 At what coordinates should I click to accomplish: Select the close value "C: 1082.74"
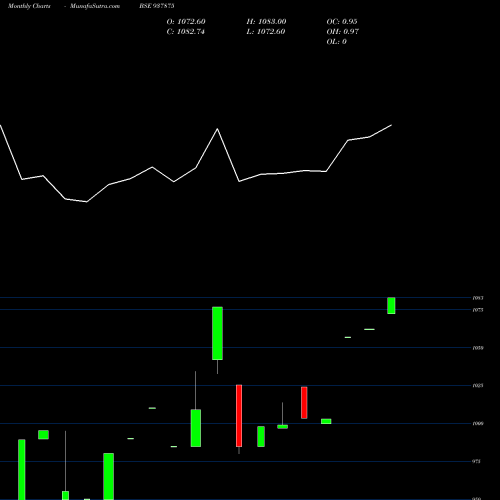186,32
